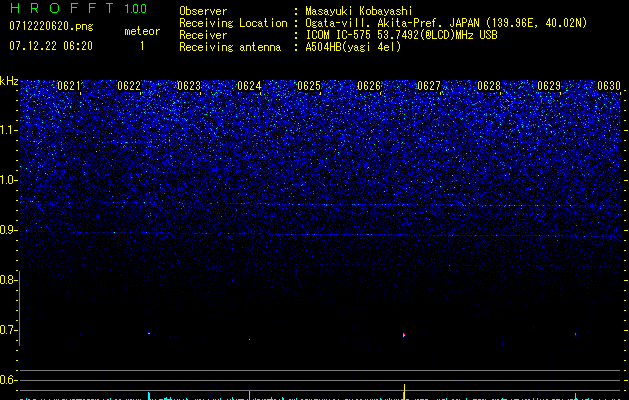Click the Receiver label

point(203,35)
